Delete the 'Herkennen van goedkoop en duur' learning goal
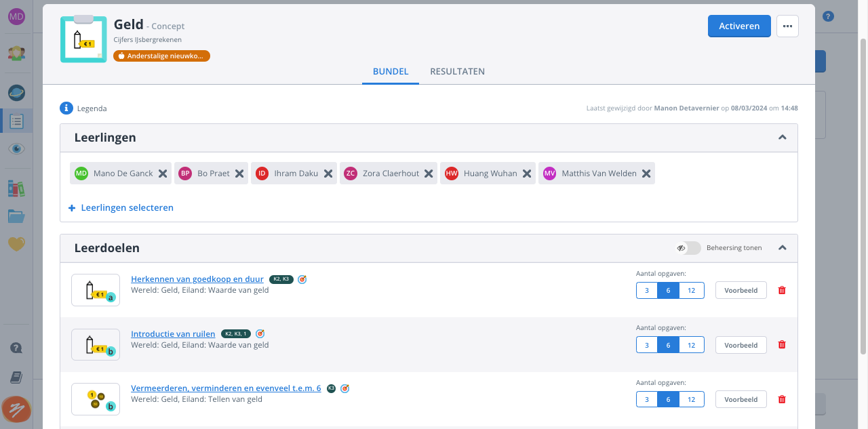The image size is (868, 429). point(782,290)
